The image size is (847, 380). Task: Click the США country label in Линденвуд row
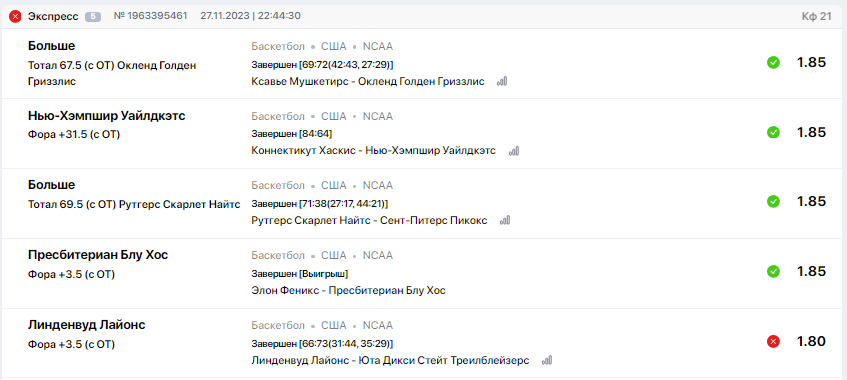coord(334,325)
